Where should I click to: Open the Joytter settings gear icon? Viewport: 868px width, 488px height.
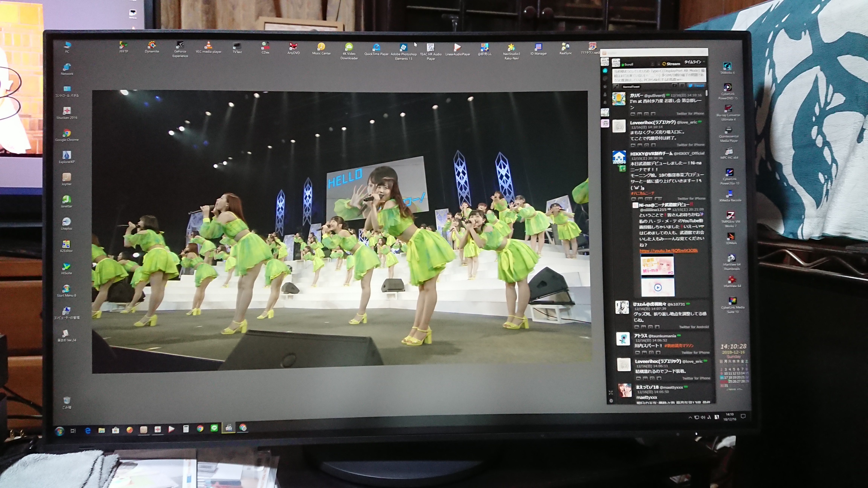point(611,401)
